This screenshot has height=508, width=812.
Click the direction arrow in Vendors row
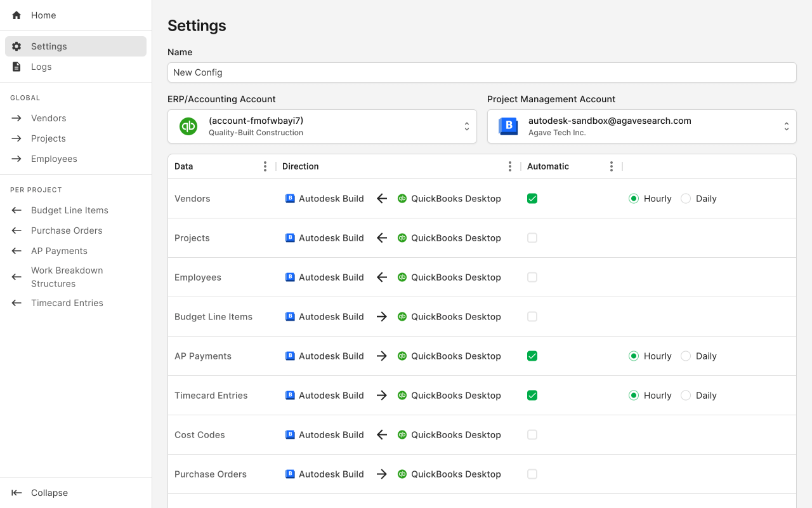(x=382, y=199)
